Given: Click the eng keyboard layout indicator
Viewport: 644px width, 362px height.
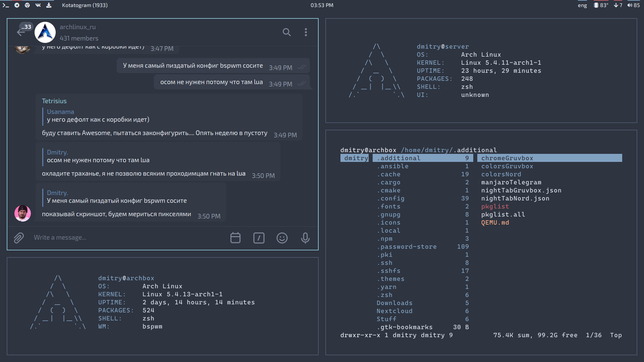Looking at the screenshot, I should click(x=582, y=5).
